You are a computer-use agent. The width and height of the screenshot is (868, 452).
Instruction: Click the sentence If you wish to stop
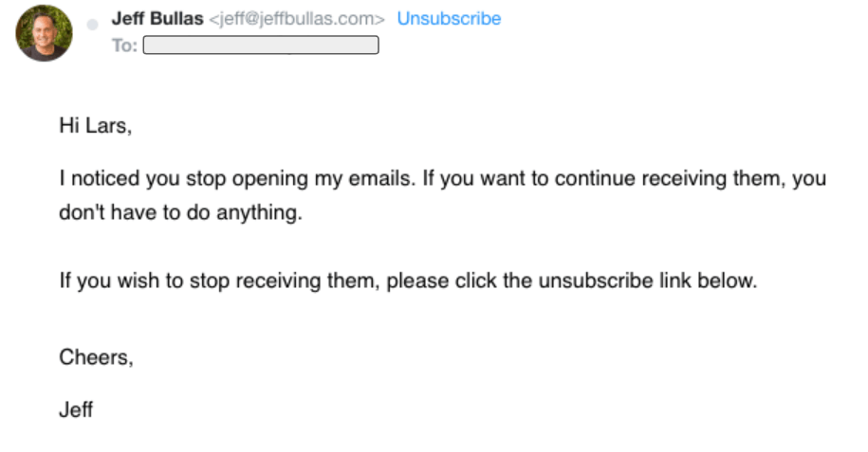408,281
